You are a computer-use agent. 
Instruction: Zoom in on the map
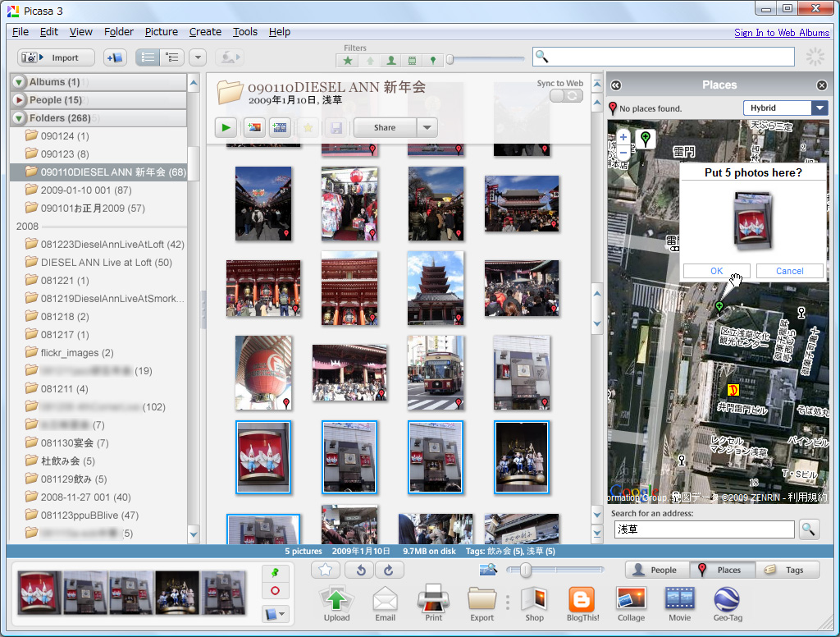pos(623,137)
